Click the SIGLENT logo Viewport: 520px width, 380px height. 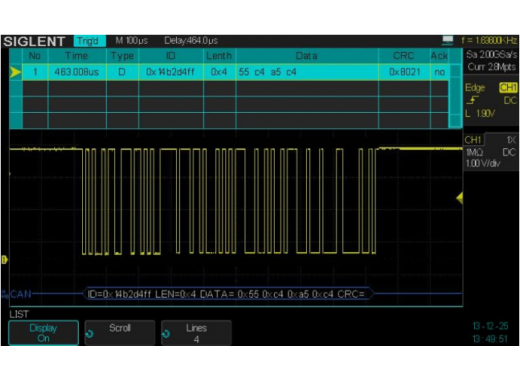34,41
